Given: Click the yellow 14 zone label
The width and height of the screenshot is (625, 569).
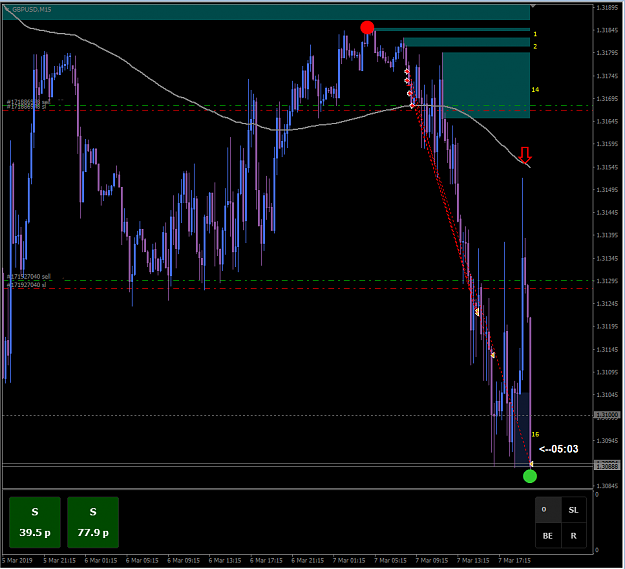Looking at the screenshot, I should point(535,90).
